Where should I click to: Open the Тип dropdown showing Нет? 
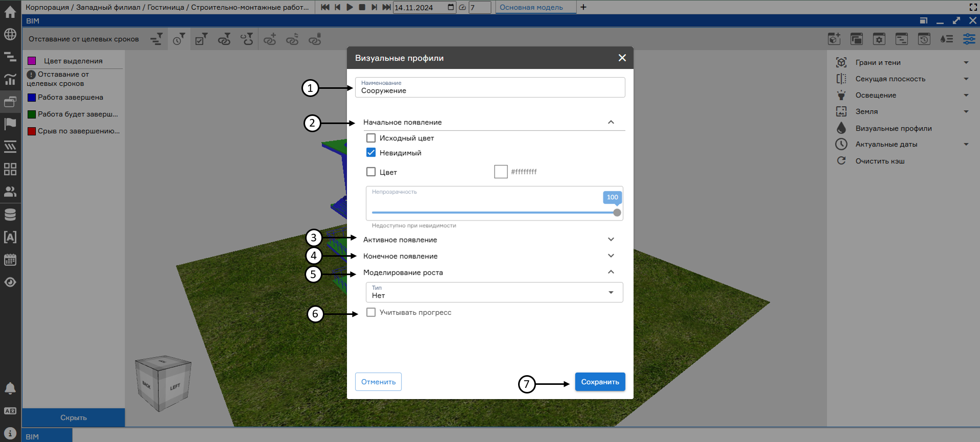(x=494, y=292)
